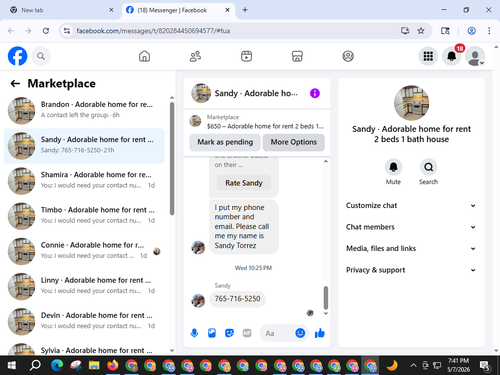Mute the conversation with bell icon
This screenshot has height=375, width=500.
(x=393, y=167)
